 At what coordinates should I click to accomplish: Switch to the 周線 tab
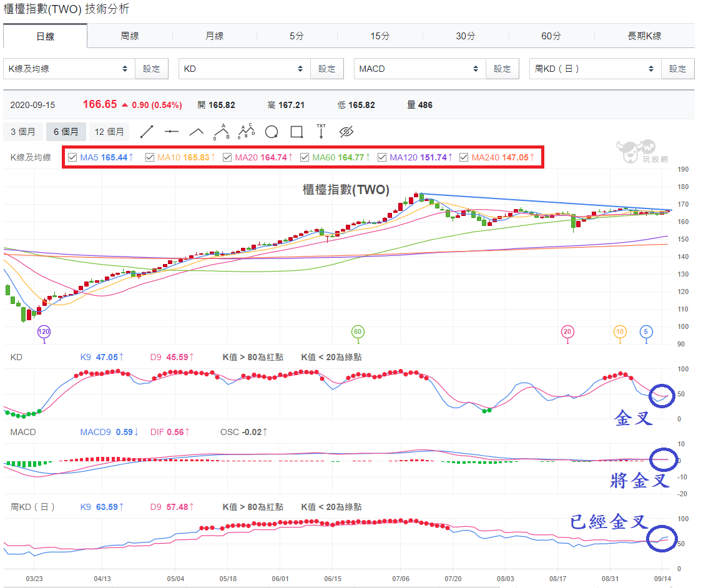pos(130,36)
